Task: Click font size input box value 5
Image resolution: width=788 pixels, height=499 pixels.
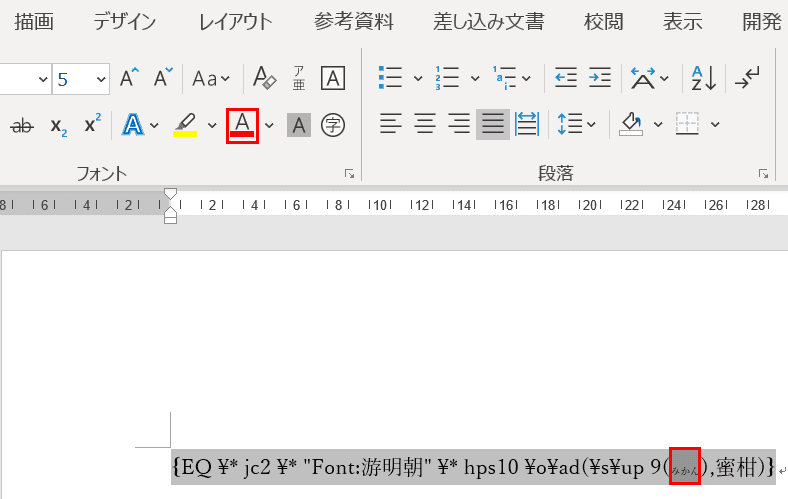Action: (x=73, y=79)
